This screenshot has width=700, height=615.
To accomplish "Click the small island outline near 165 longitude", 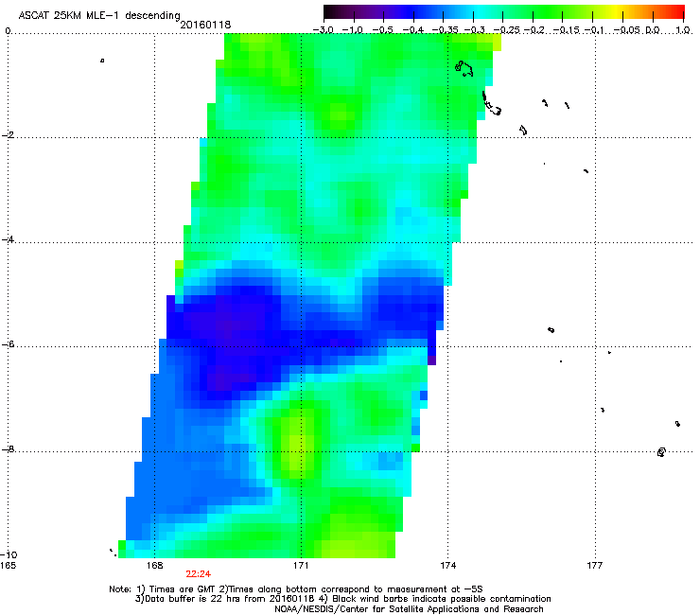I will click(x=102, y=61).
